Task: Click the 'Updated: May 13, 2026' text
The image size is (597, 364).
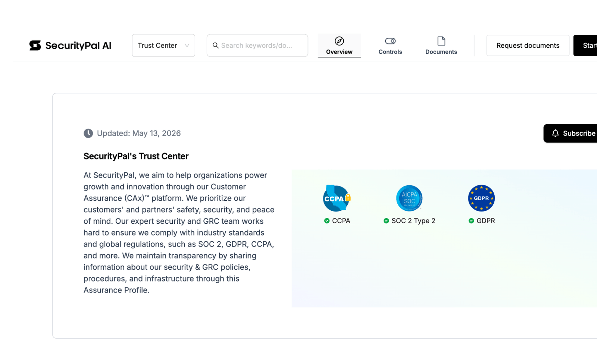Action: 139,133
